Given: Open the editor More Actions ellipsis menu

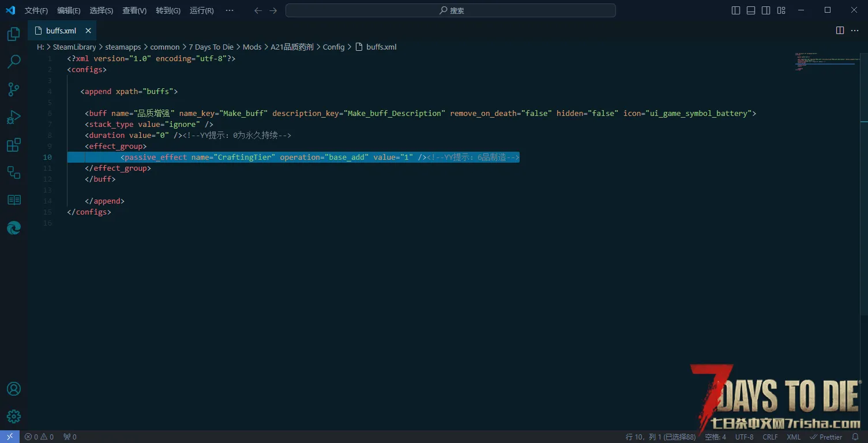Looking at the screenshot, I should click(855, 31).
